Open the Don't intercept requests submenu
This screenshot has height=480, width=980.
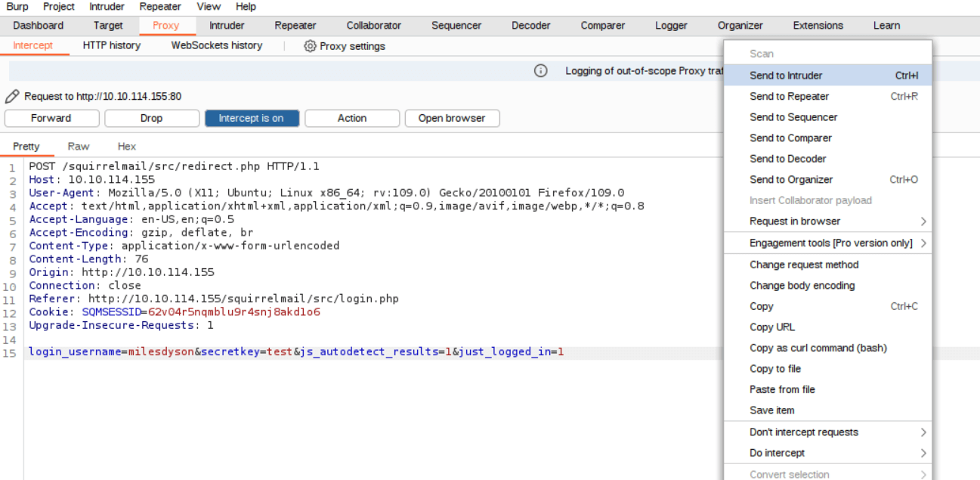point(923,432)
